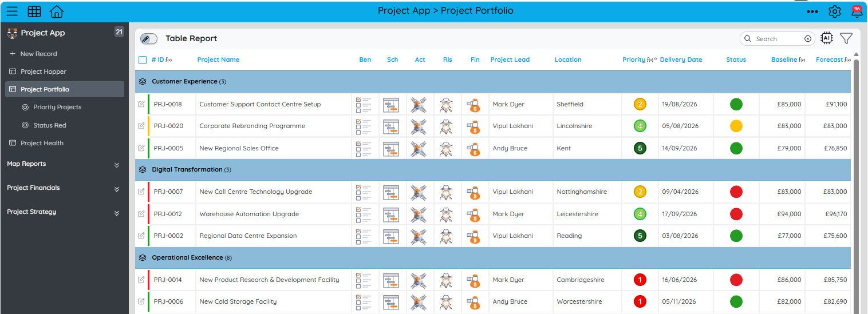Open financials icon for PRJ-0006
The height and width of the screenshot is (314, 868).
coord(474,302)
